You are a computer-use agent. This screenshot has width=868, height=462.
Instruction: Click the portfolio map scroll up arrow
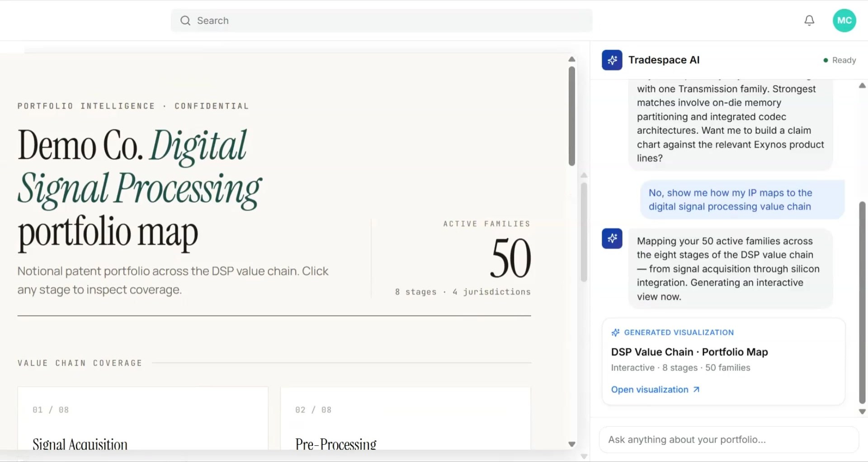(572, 59)
